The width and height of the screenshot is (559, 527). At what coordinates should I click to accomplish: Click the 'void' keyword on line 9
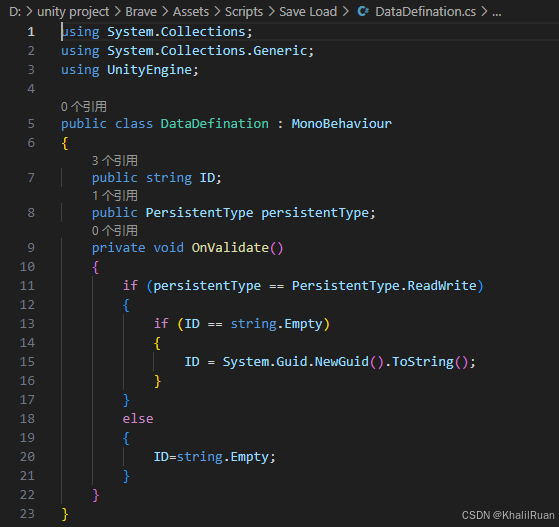pyautogui.click(x=169, y=248)
